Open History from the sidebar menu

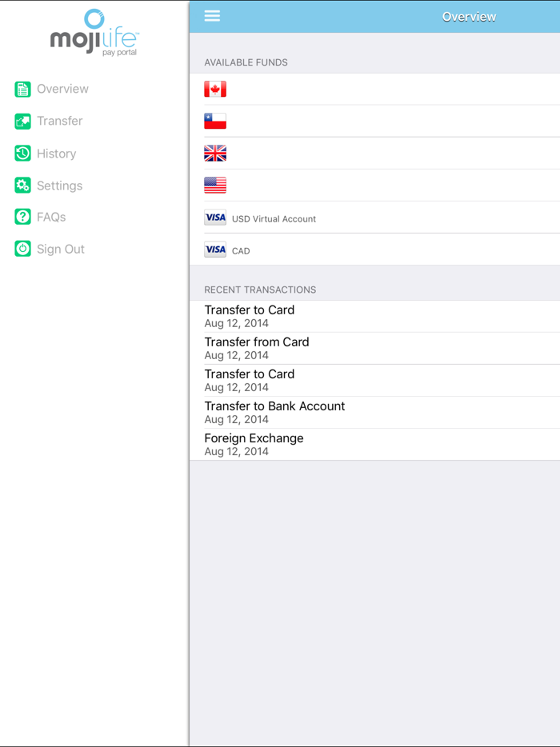[56, 154]
